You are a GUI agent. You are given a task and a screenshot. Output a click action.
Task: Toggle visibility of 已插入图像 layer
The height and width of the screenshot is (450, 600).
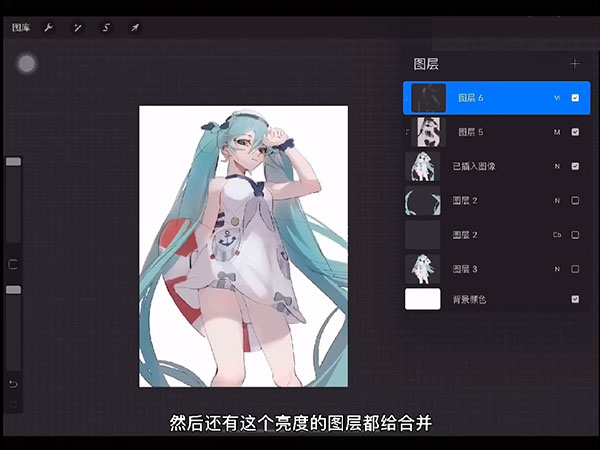coord(575,166)
